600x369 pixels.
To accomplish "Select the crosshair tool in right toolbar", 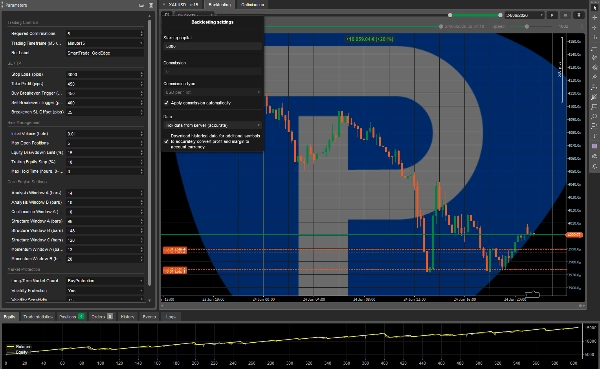I will (x=595, y=18).
